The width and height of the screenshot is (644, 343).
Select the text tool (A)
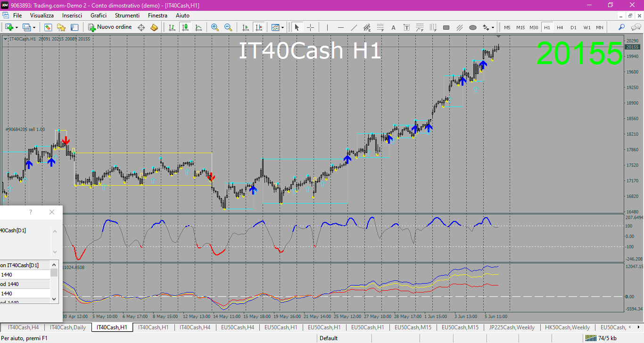393,27
